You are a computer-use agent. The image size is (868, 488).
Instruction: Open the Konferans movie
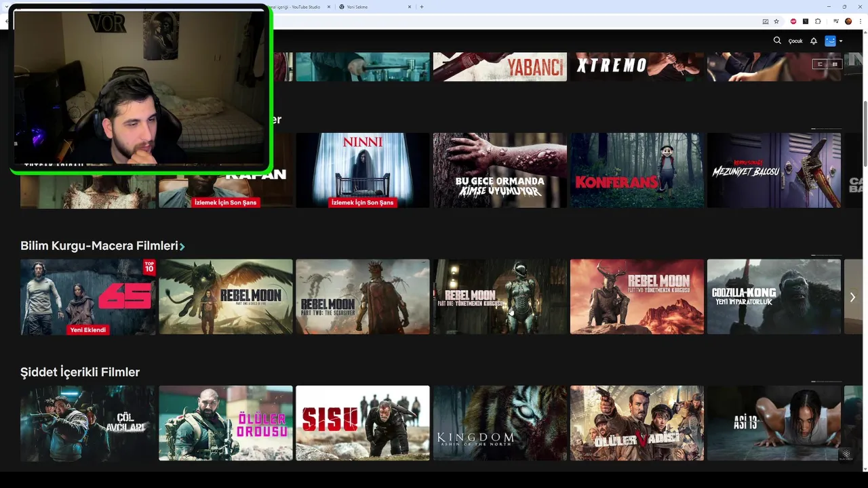point(637,170)
